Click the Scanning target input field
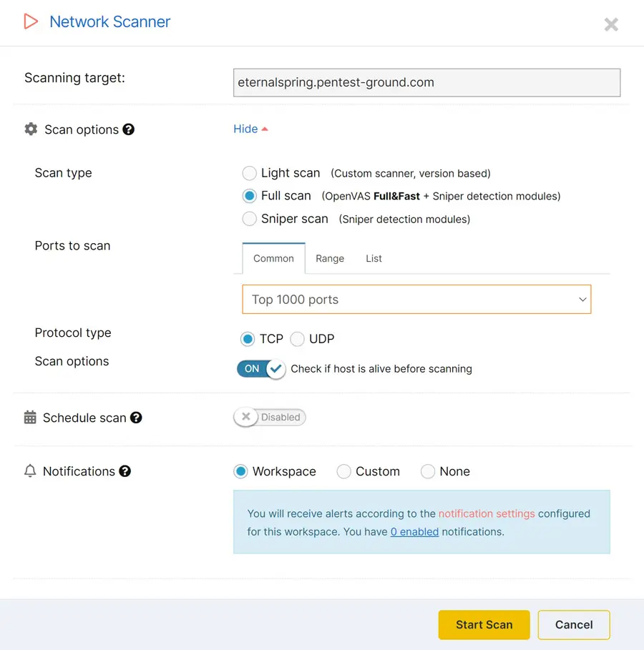Viewport: 644px width, 650px height. click(426, 82)
